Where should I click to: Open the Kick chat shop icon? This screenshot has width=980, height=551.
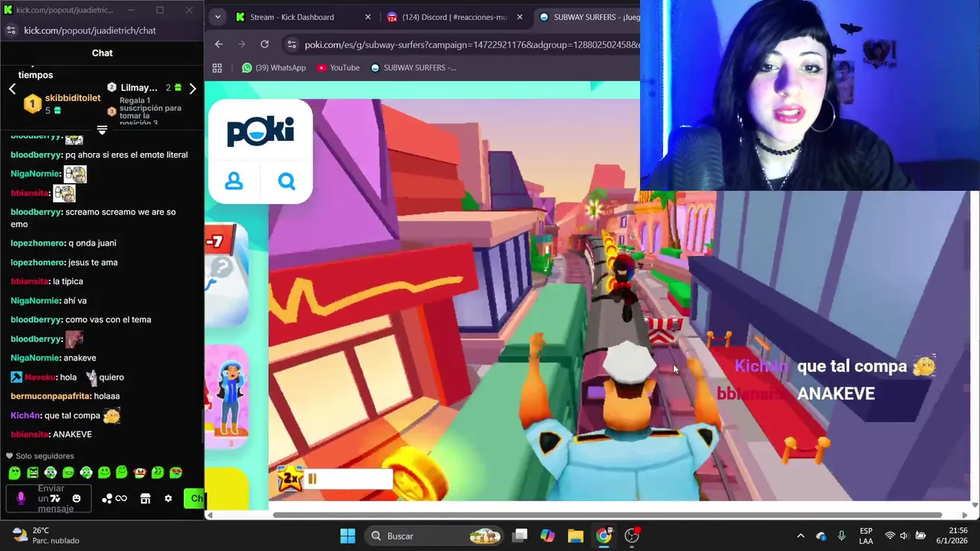pos(145,498)
